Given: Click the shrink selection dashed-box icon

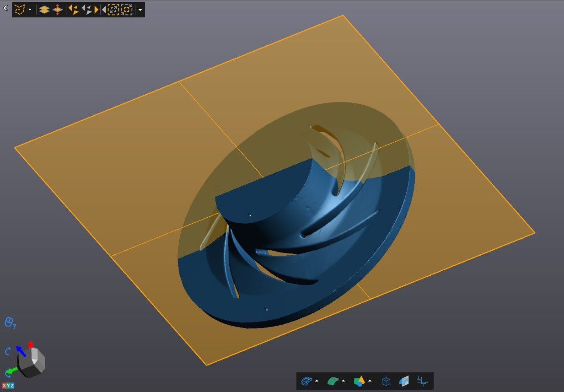Looking at the screenshot, I should click(127, 9).
